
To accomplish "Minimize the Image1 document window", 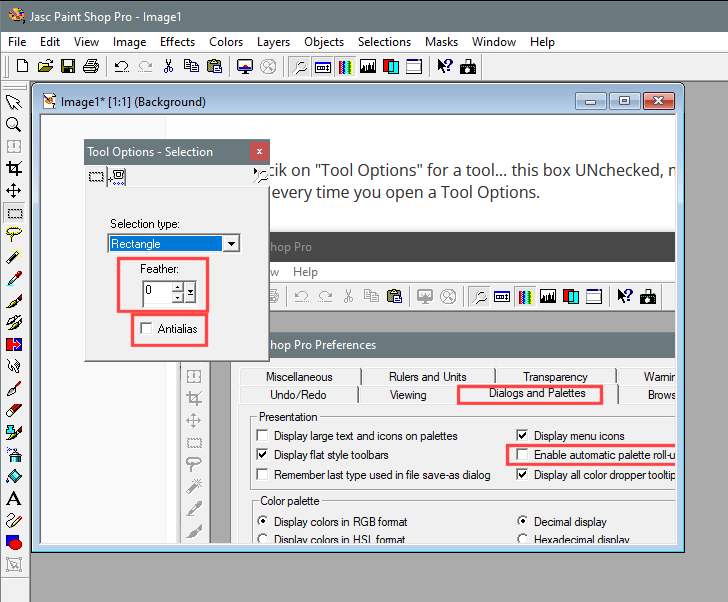I will coord(591,101).
